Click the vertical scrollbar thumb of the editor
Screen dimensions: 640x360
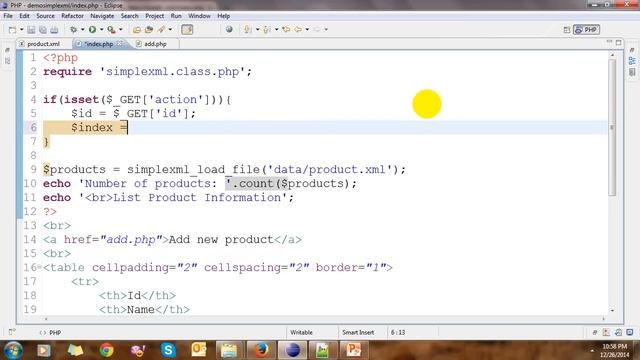pyautogui.click(x=612, y=127)
